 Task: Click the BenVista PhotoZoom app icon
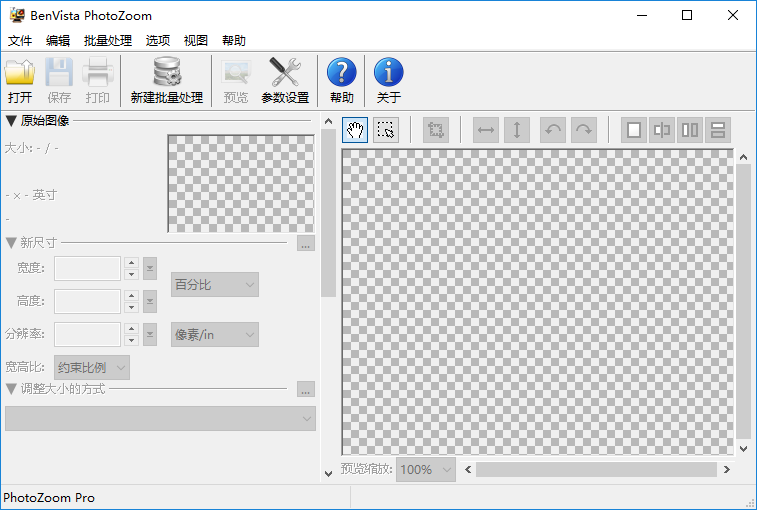17,15
